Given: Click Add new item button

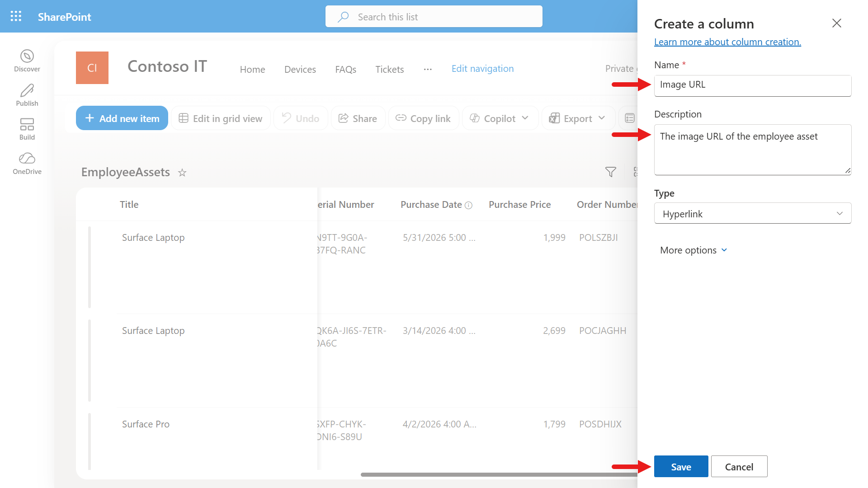Looking at the screenshot, I should tap(122, 118).
